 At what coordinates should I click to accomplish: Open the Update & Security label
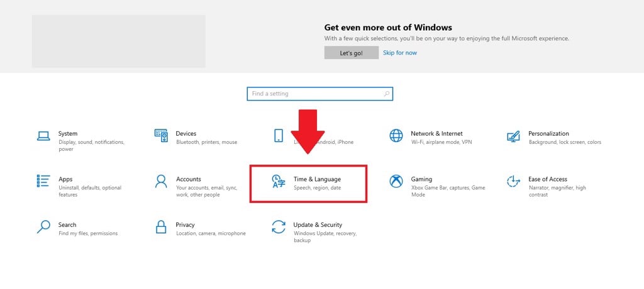coord(318,224)
